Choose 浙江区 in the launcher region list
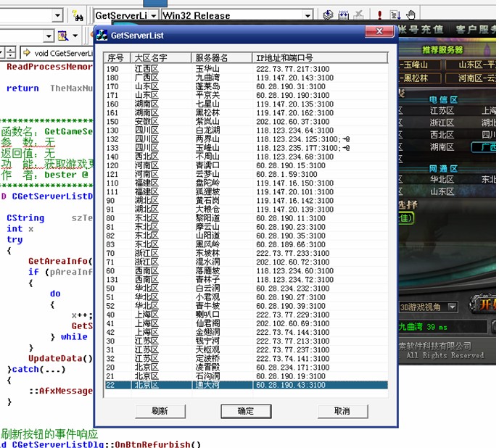This screenshot has height=448, width=499. 442,123
